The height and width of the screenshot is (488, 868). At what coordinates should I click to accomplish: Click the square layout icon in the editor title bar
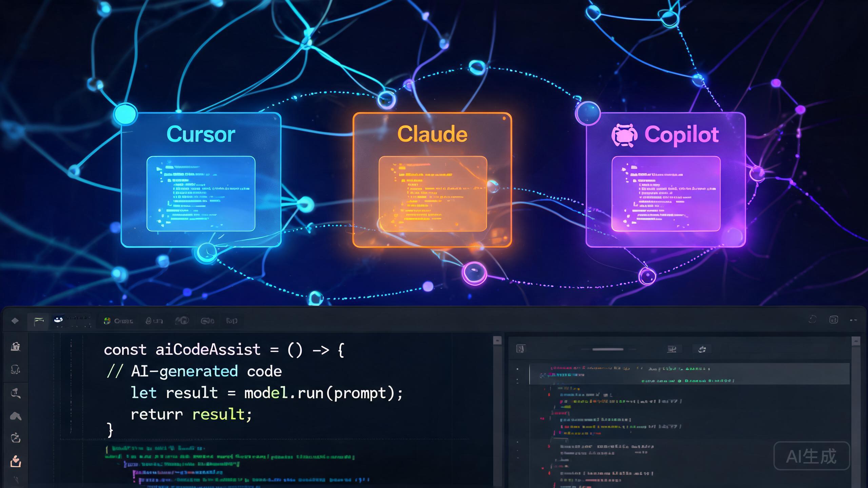click(834, 319)
